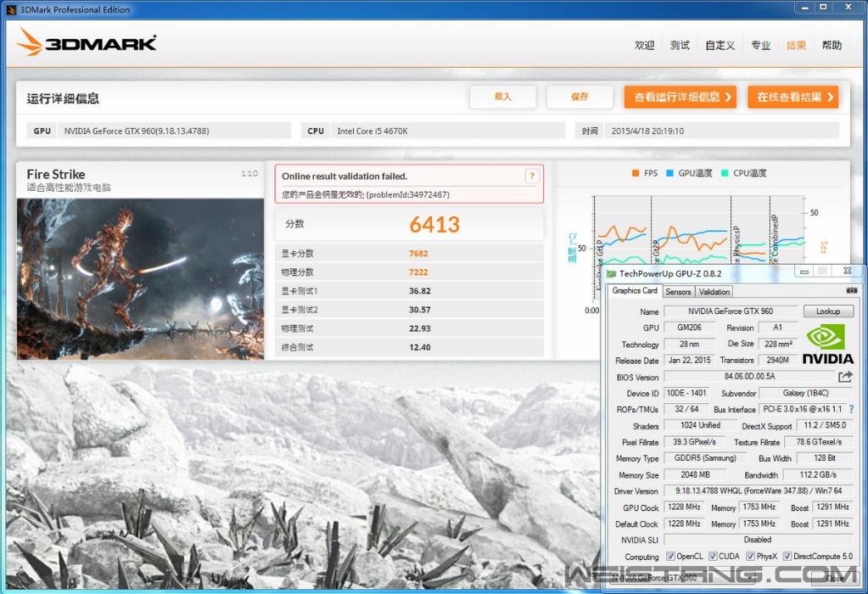The image size is (868, 594).
Task: Click the 3DMark title bar app icon
Action: (x=11, y=9)
